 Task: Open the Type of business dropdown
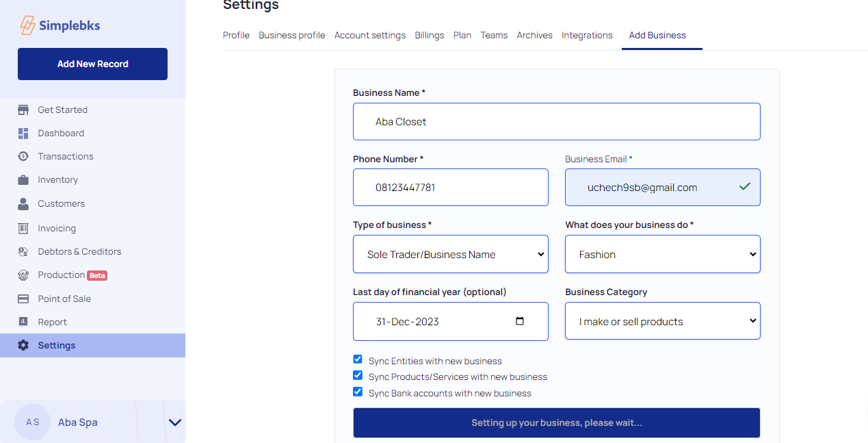(450, 255)
